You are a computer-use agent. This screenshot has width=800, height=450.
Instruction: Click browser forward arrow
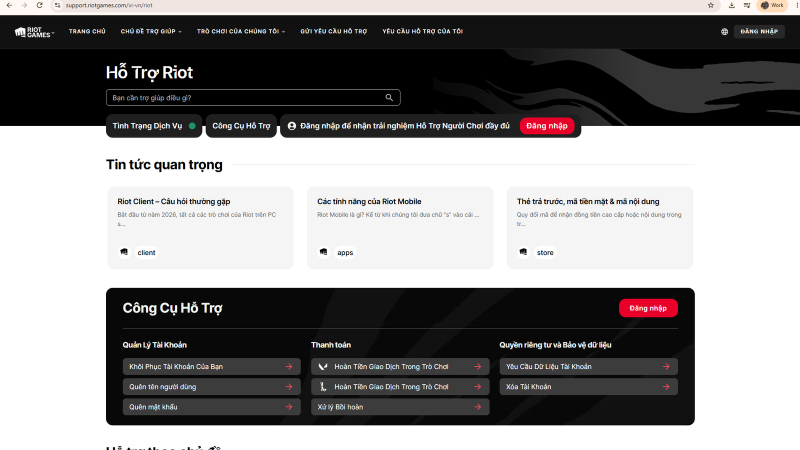pos(24,5)
